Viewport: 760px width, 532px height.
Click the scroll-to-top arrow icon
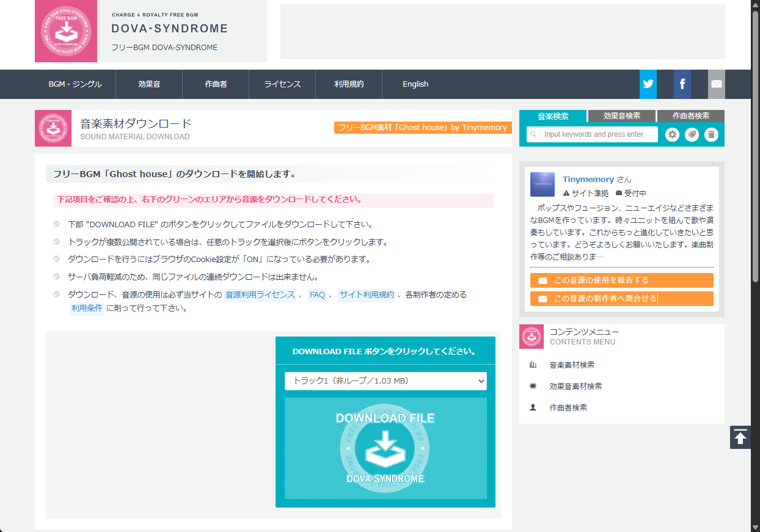point(740,437)
